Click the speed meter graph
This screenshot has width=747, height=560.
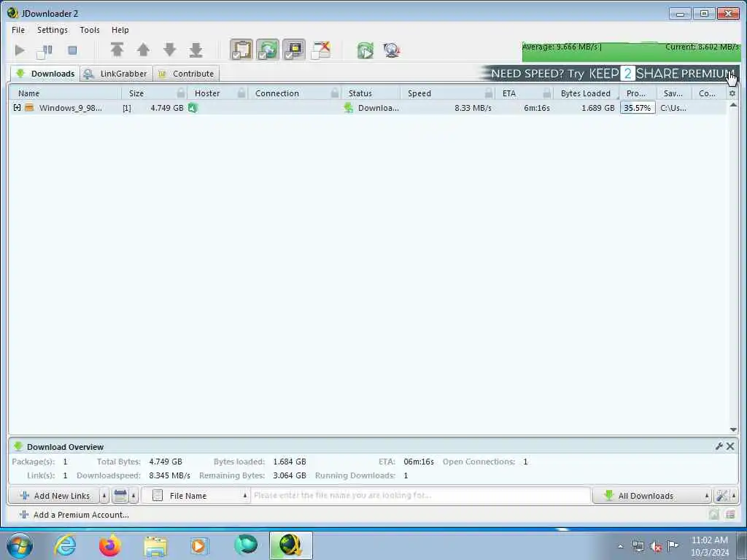pyautogui.click(x=631, y=52)
